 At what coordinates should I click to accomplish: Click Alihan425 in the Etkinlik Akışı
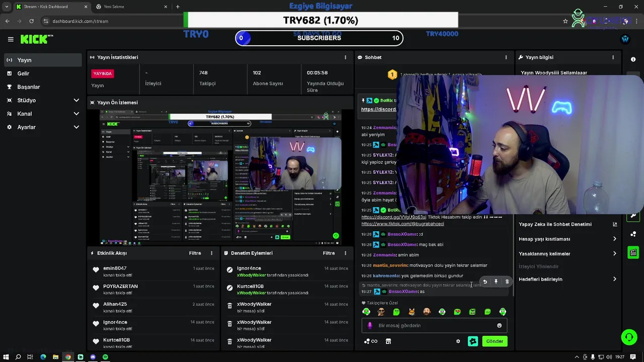[115, 304]
